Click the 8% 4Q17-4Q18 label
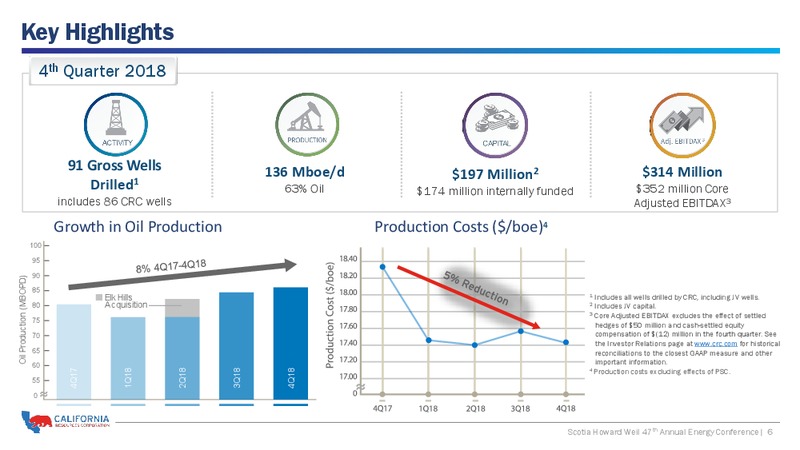 tap(171, 266)
